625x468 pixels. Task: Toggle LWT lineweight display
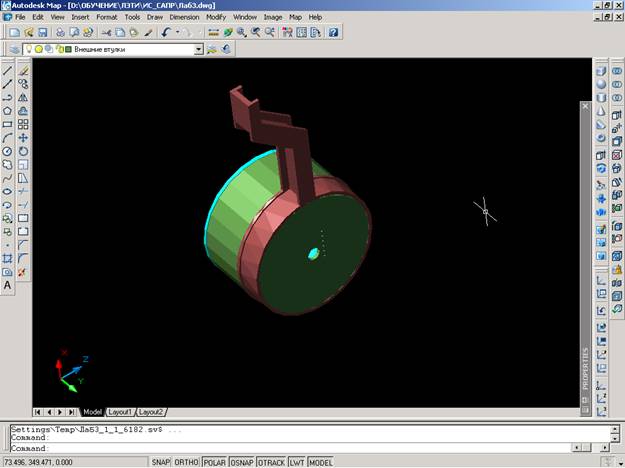pos(297,462)
